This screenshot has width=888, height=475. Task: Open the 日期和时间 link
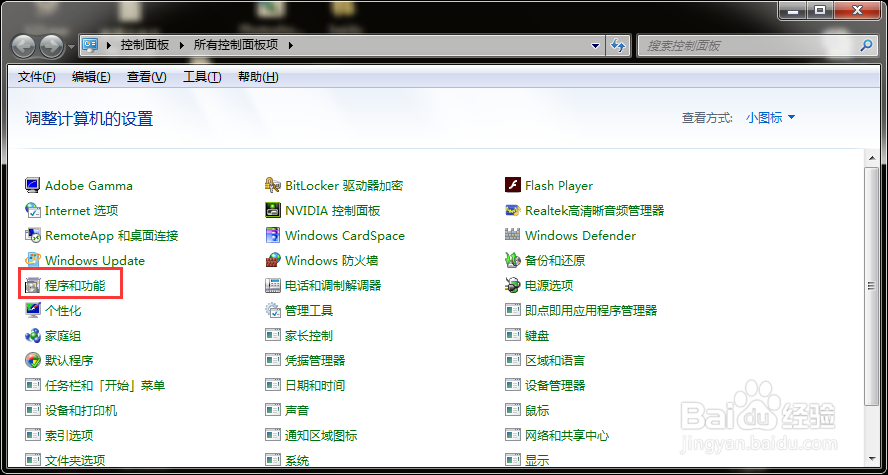pyautogui.click(x=315, y=386)
